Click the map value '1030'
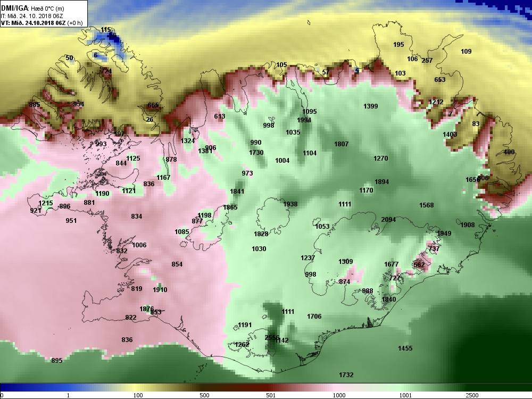This screenshot has width=532, height=399. [259, 248]
